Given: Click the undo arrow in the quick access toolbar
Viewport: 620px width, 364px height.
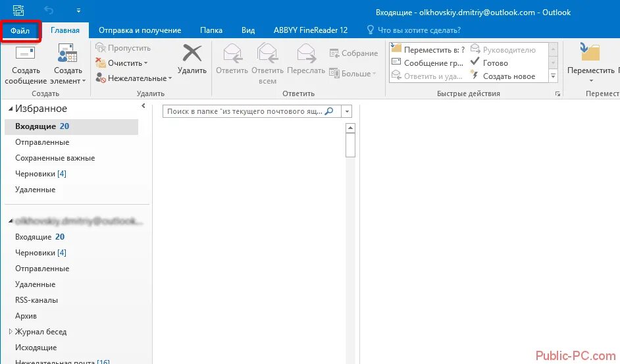Looking at the screenshot, I should [49, 10].
